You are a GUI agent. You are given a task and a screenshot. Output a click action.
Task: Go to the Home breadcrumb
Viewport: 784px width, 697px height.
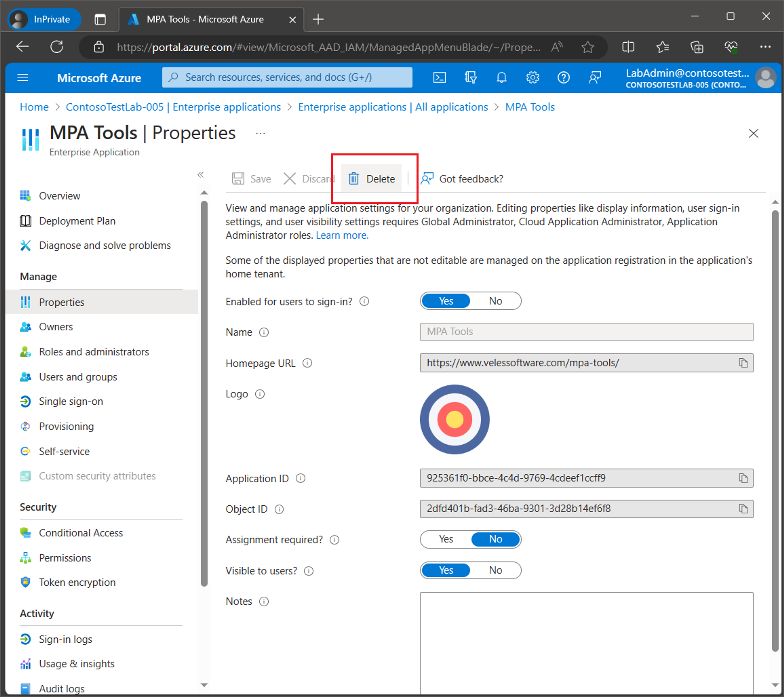click(34, 107)
